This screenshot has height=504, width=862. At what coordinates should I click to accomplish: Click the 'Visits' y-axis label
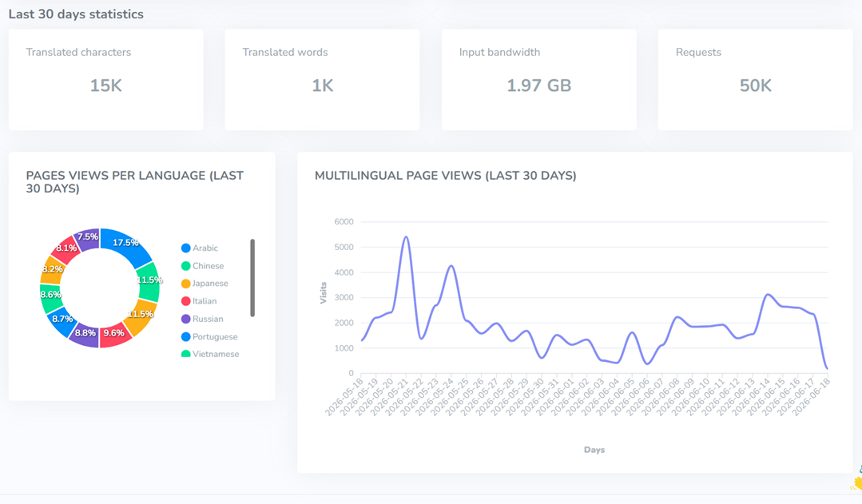tap(324, 293)
